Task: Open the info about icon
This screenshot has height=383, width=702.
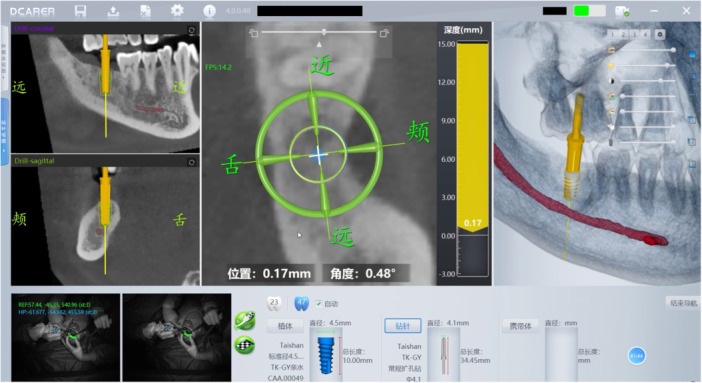Action: click(x=209, y=11)
